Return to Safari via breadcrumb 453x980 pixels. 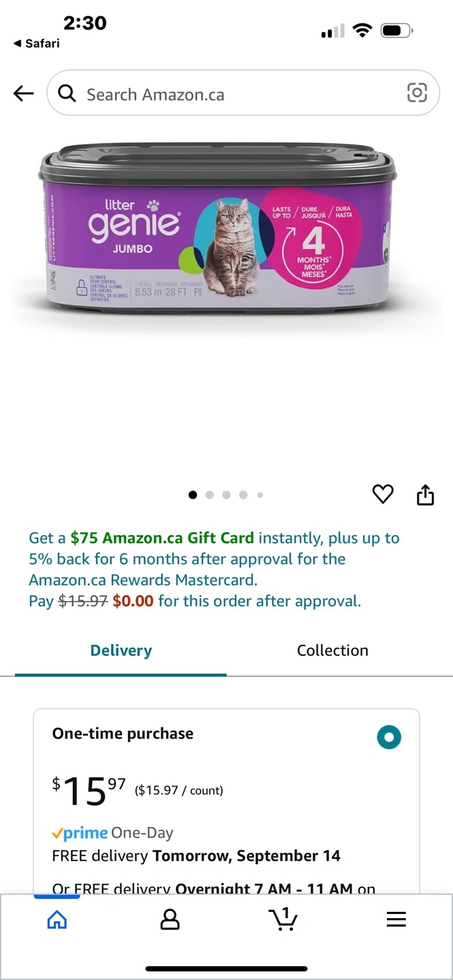[36, 44]
